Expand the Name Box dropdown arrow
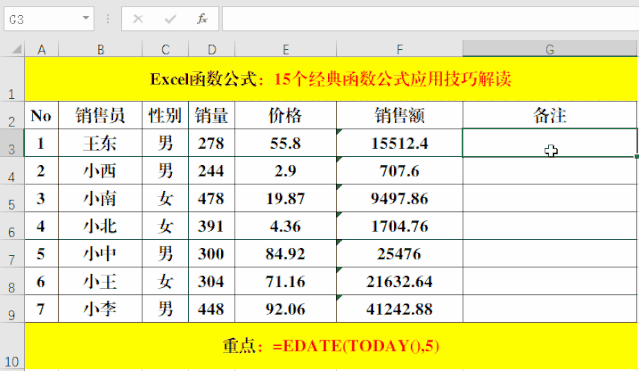 tap(86, 18)
